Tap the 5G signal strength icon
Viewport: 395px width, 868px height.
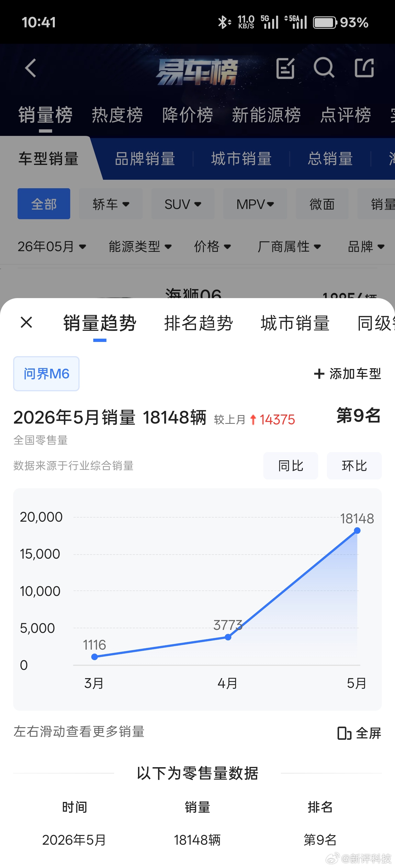[x=270, y=22]
